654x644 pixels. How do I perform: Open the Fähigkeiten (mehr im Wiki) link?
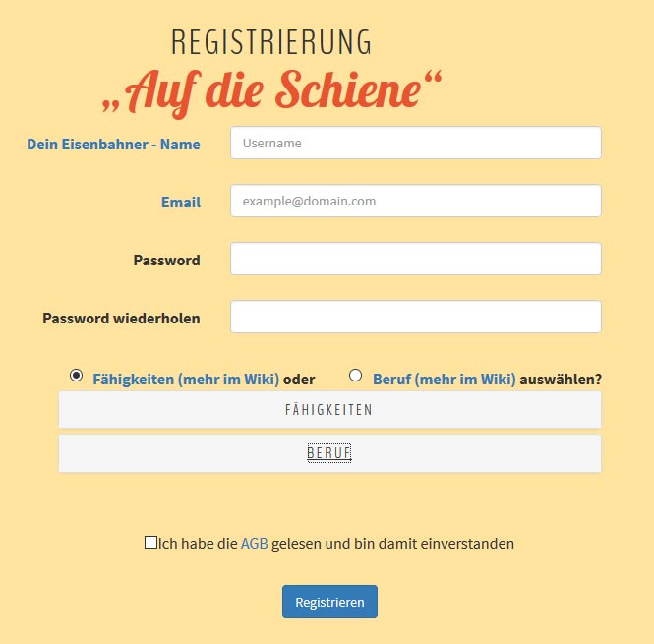coord(186,379)
